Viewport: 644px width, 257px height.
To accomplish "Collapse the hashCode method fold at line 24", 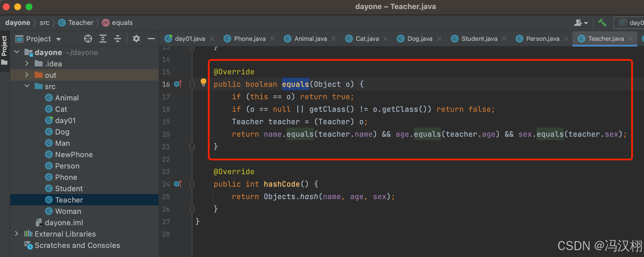I will (x=192, y=184).
